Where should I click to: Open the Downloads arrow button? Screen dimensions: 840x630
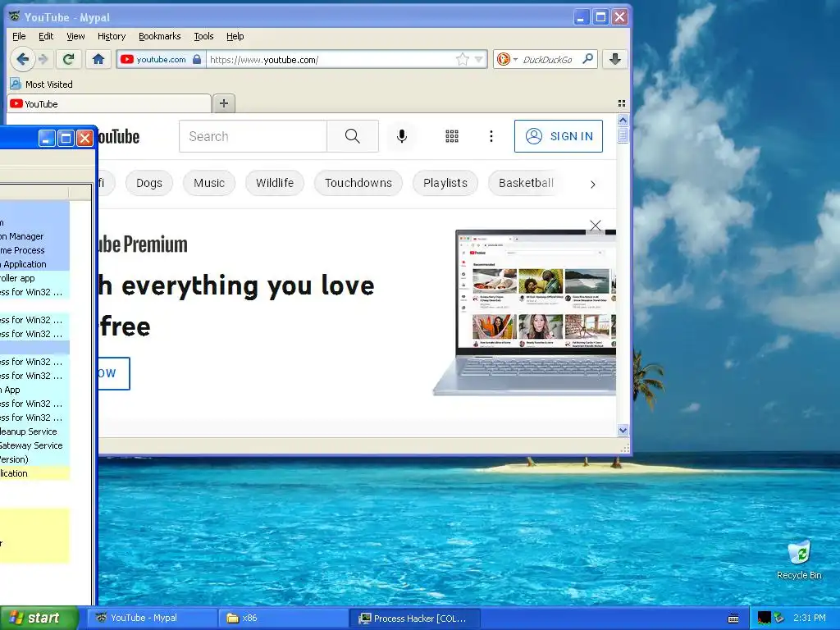pyautogui.click(x=615, y=59)
